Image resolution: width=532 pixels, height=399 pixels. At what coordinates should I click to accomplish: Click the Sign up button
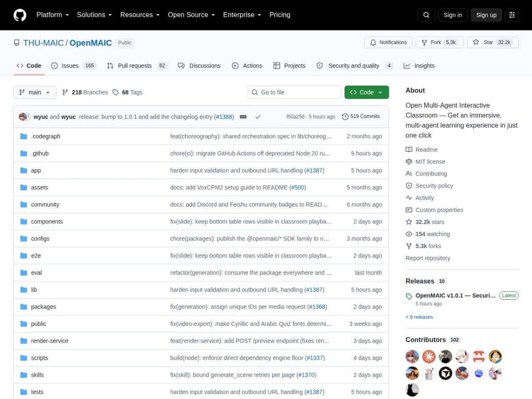tap(486, 15)
